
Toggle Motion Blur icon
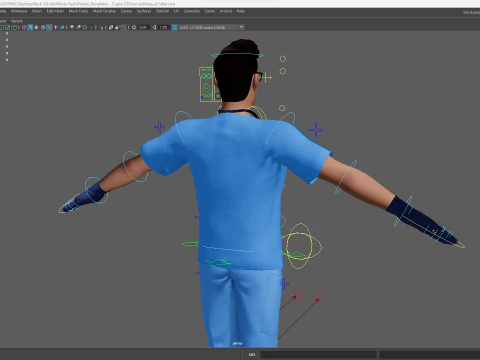coord(78,27)
